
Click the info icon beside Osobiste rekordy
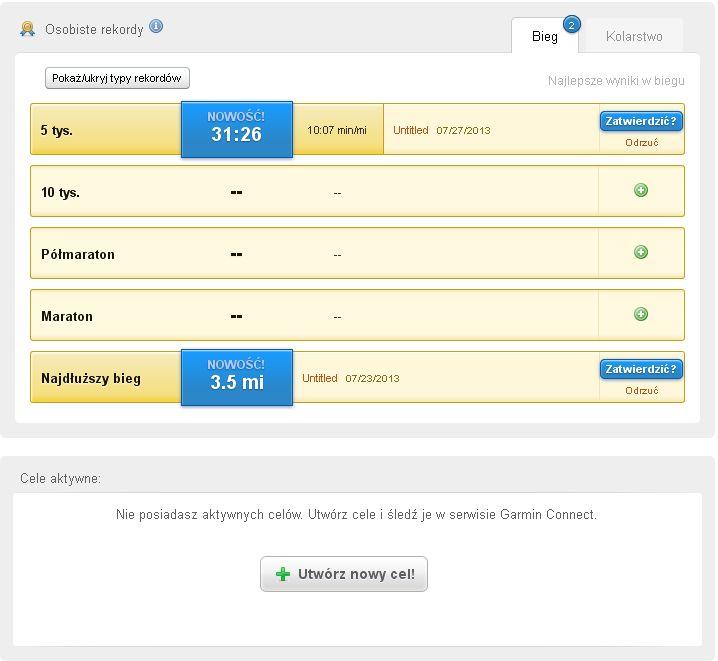click(x=156, y=27)
